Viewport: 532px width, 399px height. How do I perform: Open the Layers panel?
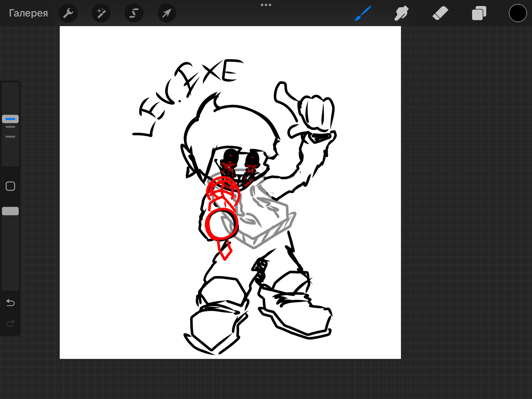click(479, 13)
